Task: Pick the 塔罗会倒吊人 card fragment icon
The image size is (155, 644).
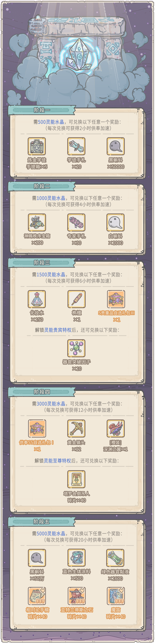Action: pyautogui.click(x=76, y=479)
